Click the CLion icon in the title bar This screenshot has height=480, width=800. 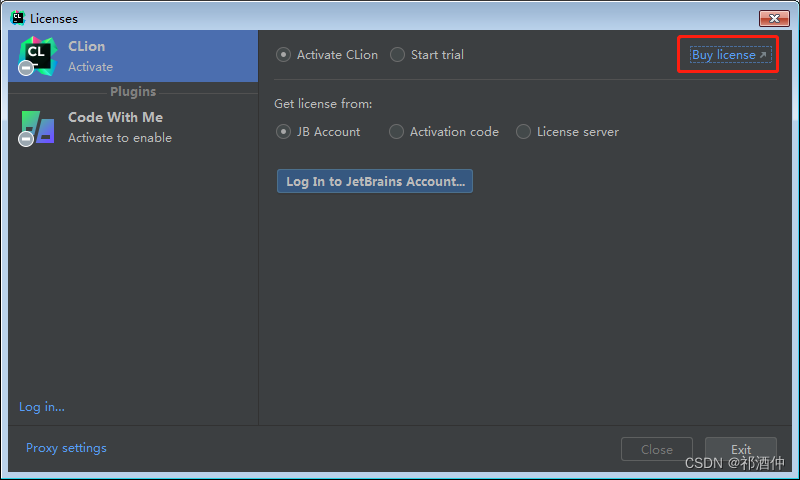coord(17,18)
